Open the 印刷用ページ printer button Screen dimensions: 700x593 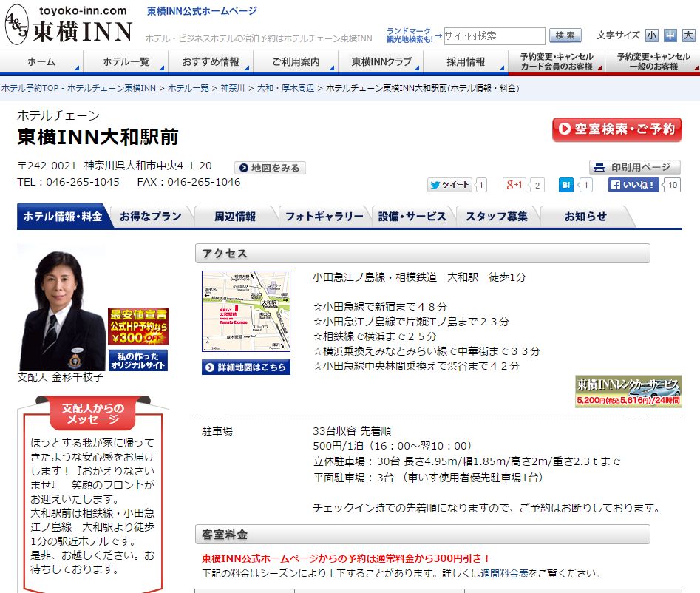click(635, 167)
